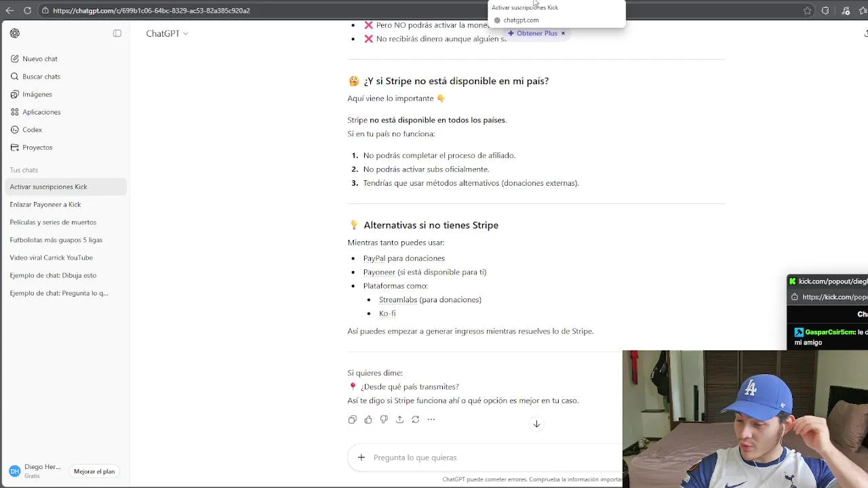Click the Proyectos folder icon

(x=15, y=147)
